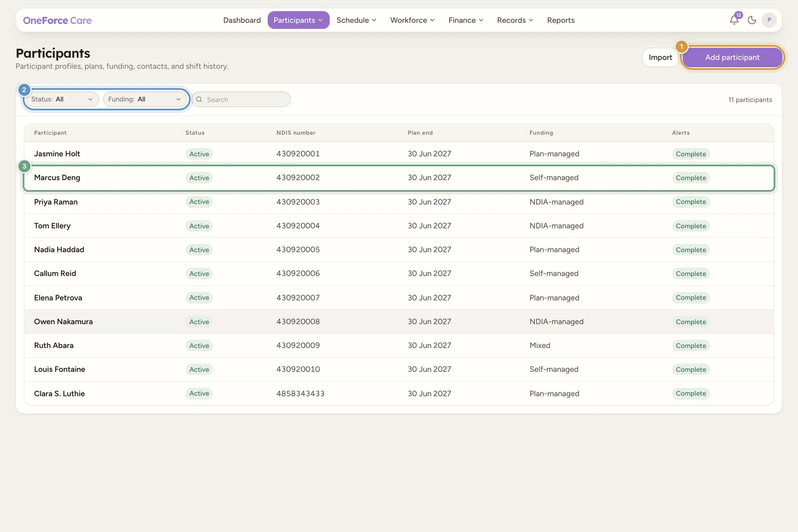Click NDIA-managed funding for Priya Raman
This screenshot has height=532, width=798.
pos(556,202)
